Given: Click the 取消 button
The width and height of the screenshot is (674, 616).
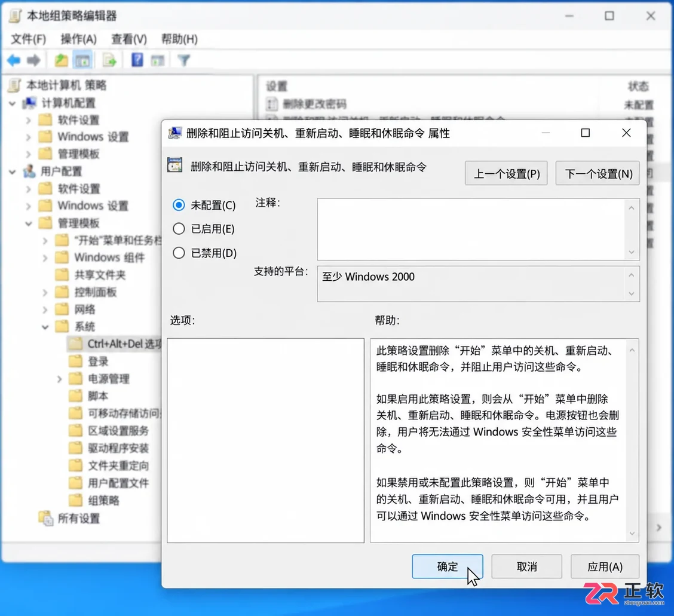Looking at the screenshot, I should [526, 566].
